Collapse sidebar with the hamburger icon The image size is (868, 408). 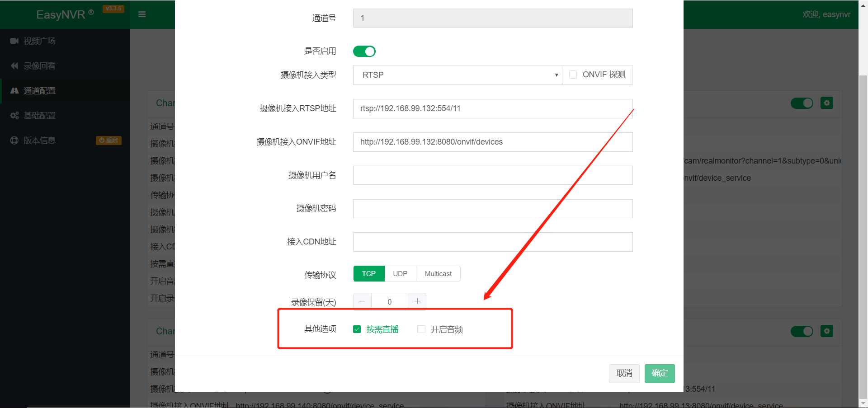coord(142,14)
